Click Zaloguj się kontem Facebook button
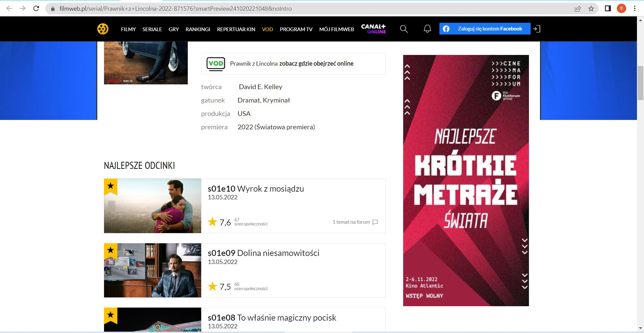644x333 pixels. pos(485,29)
